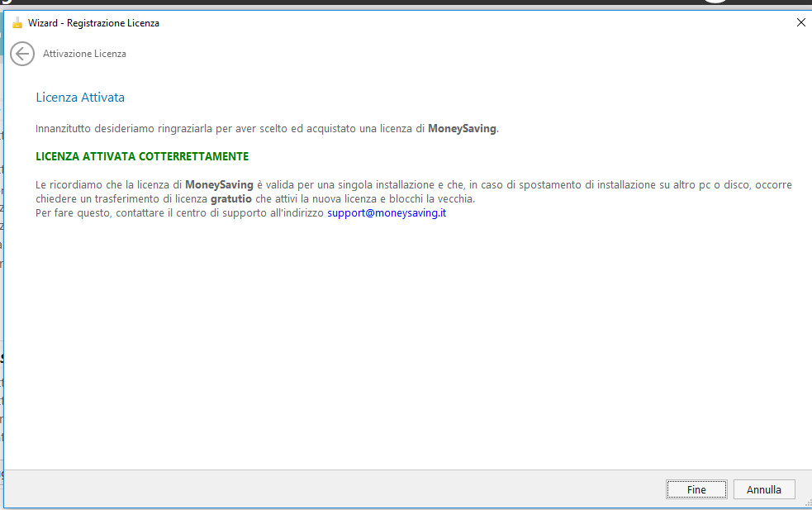Click the wizard app icon in the title bar
Viewport: 812px width, 510px height.
[x=17, y=23]
